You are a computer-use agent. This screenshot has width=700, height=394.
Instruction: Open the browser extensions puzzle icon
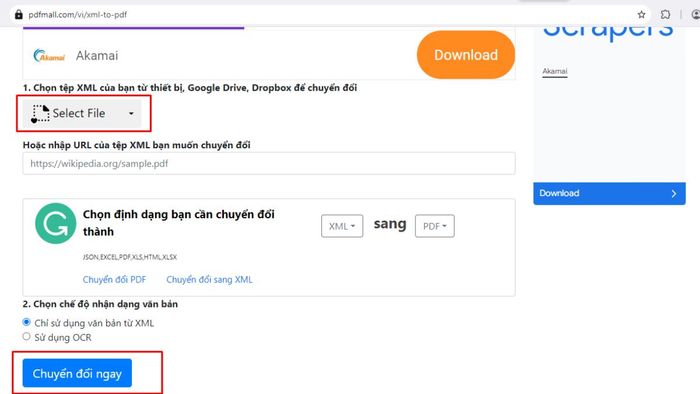pyautogui.click(x=665, y=15)
